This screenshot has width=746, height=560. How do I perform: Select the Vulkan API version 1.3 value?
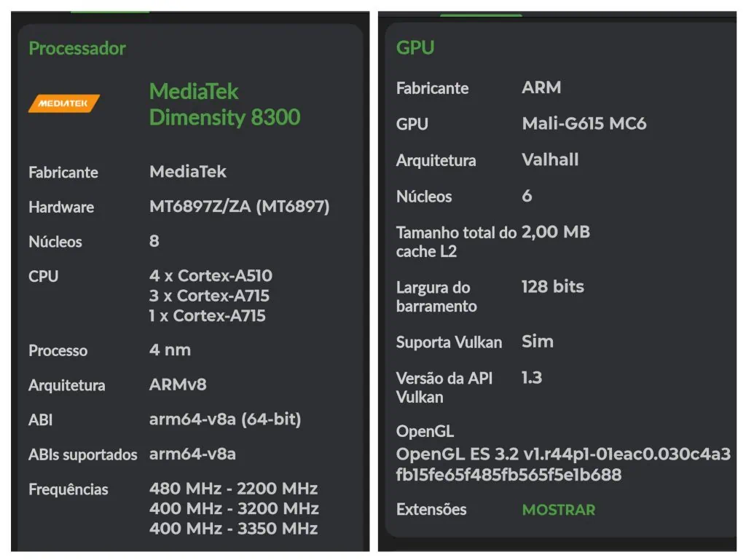tap(532, 378)
